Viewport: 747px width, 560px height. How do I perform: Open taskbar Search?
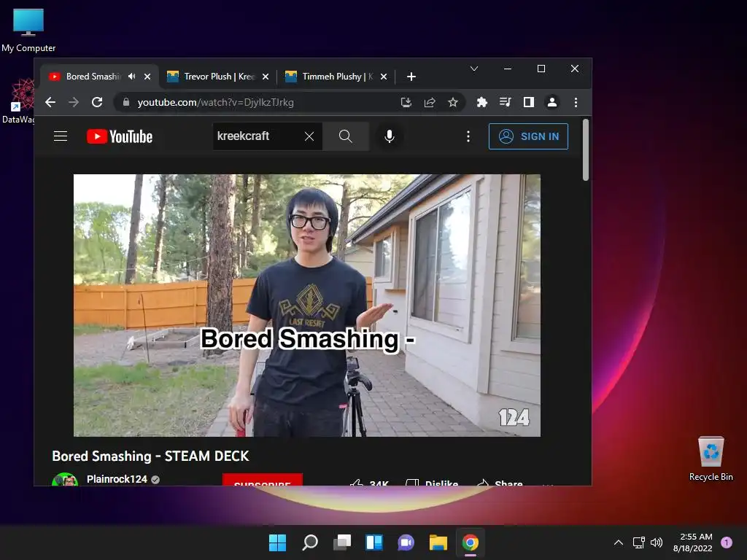tap(309, 542)
